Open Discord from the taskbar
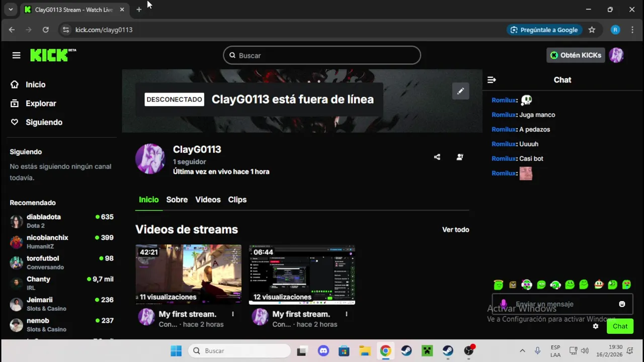644x362 pixels. (323, 351)
